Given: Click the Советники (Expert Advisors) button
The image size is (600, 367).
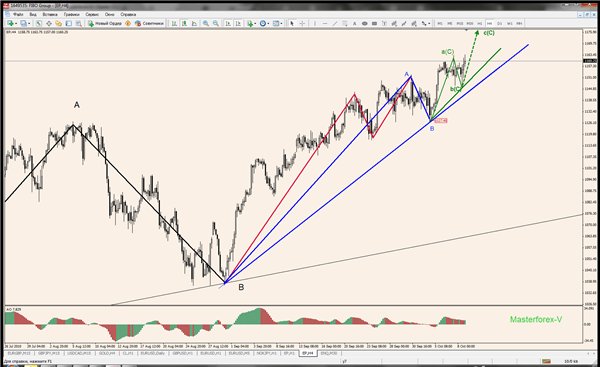Looking at the screenshot, I should coord(150,23).
